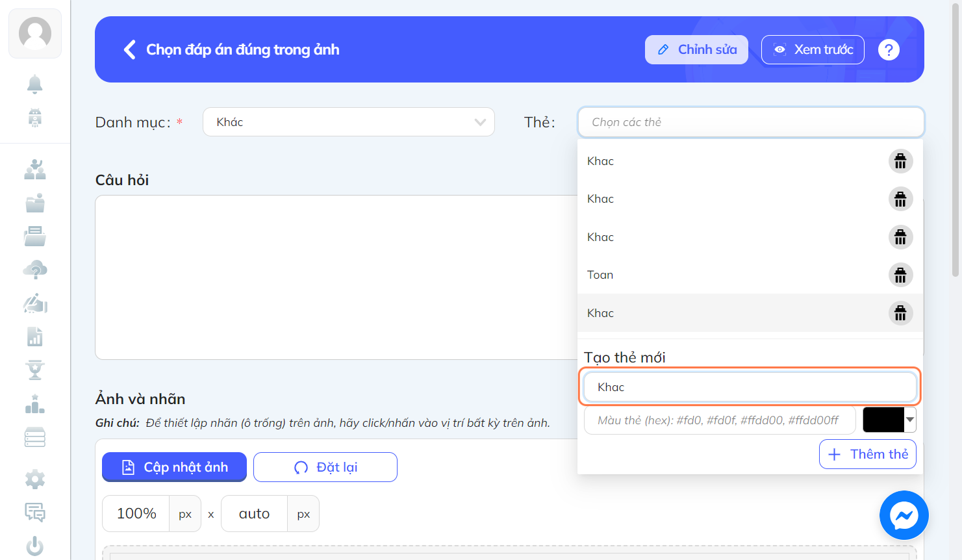Open the folder with person icon
The width and height of the screenshot is (962, 560).
(x=35, y=203)
